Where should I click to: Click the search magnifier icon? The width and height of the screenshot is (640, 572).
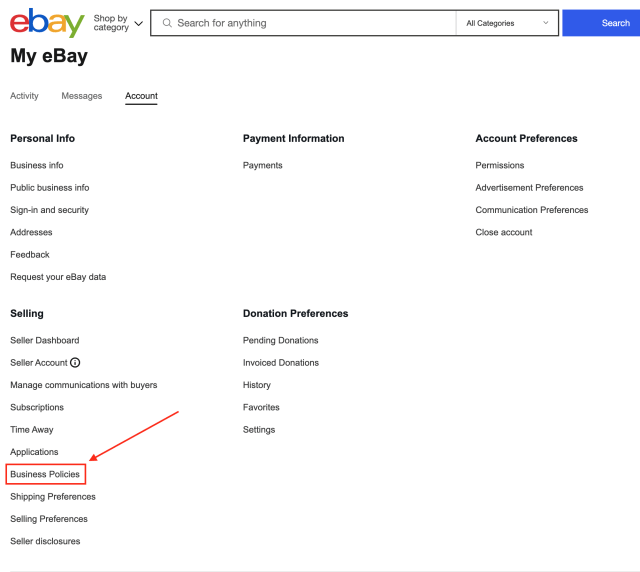click(x=166, y=23)
